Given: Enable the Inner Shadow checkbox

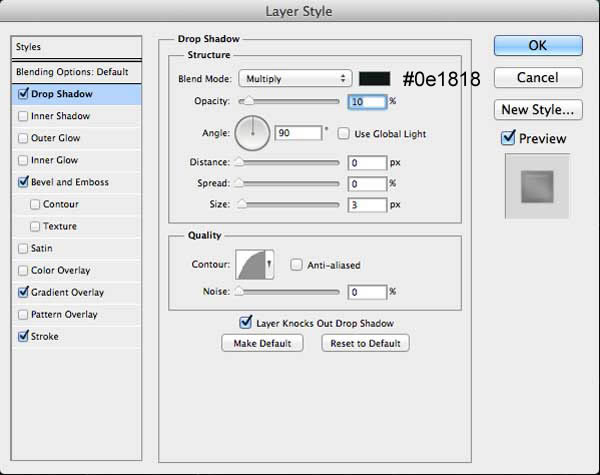Looking at the screenshot, I should (23, 116).
